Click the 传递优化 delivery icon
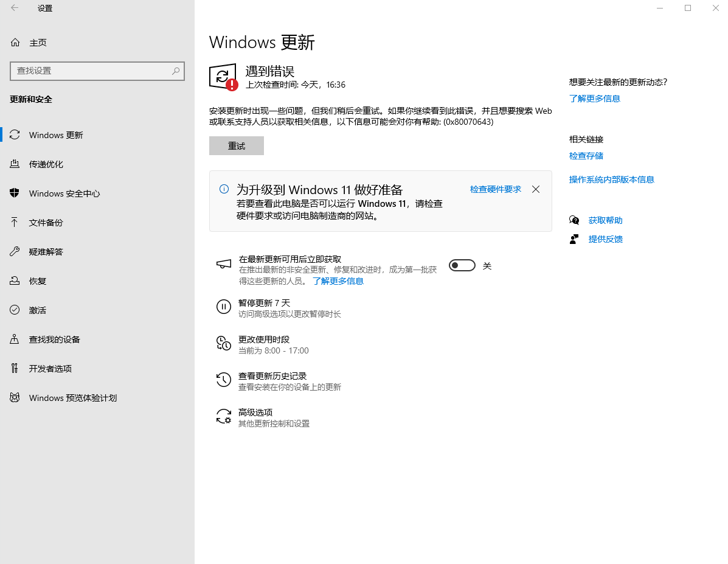Screen dimensions: 728x564 click(15, 164)
